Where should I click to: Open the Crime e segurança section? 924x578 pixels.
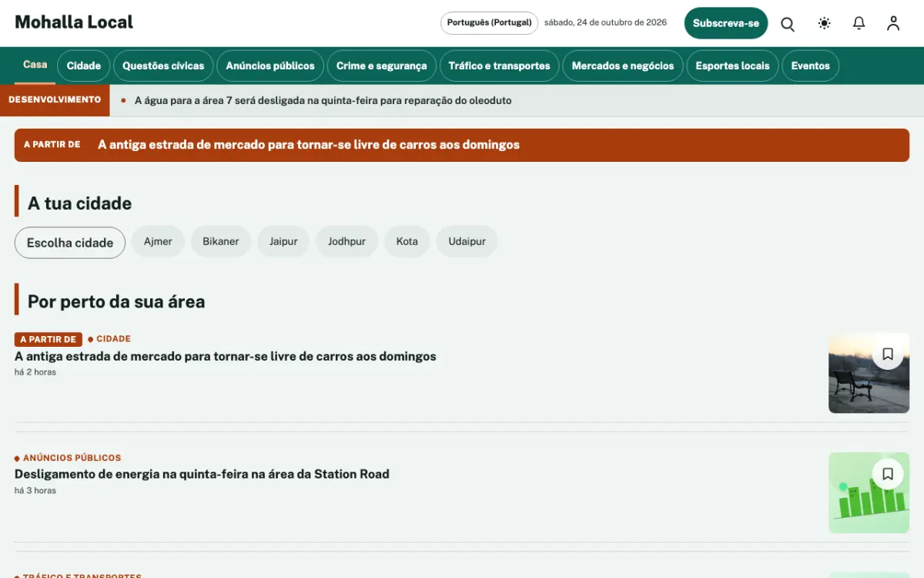point(382,66)
